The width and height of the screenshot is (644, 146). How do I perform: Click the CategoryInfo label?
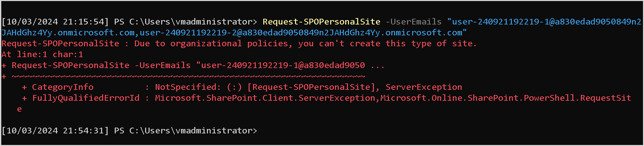coord(62,87)
